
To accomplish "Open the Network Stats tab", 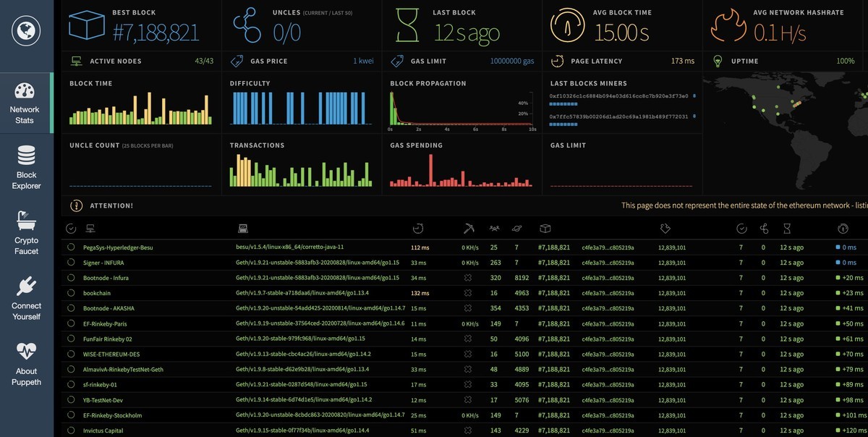I will [25, 103].
